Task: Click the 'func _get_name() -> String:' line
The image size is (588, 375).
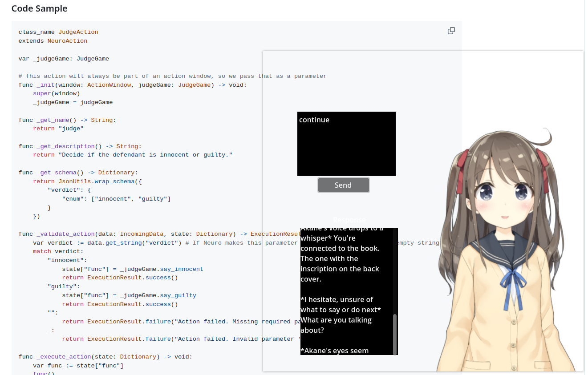Action: [67, 120]
